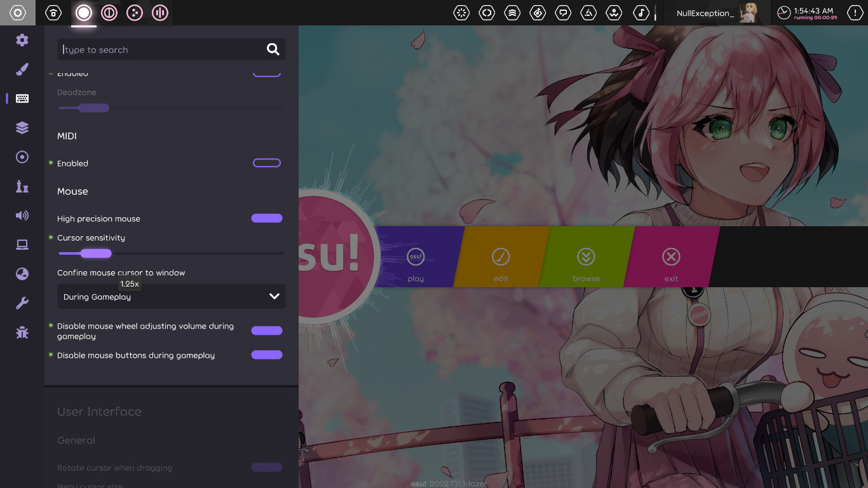Open the beatmap listing icon

click(538, 13)
